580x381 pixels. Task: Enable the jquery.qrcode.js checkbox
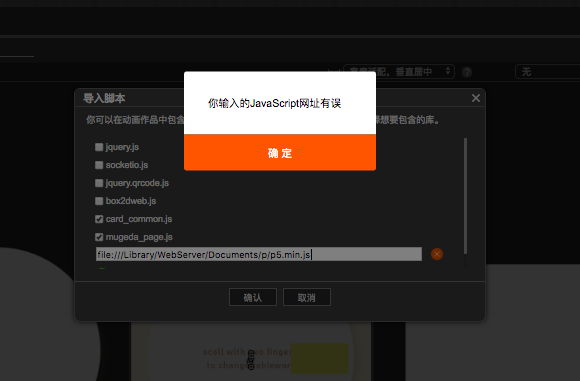point(99,183)
